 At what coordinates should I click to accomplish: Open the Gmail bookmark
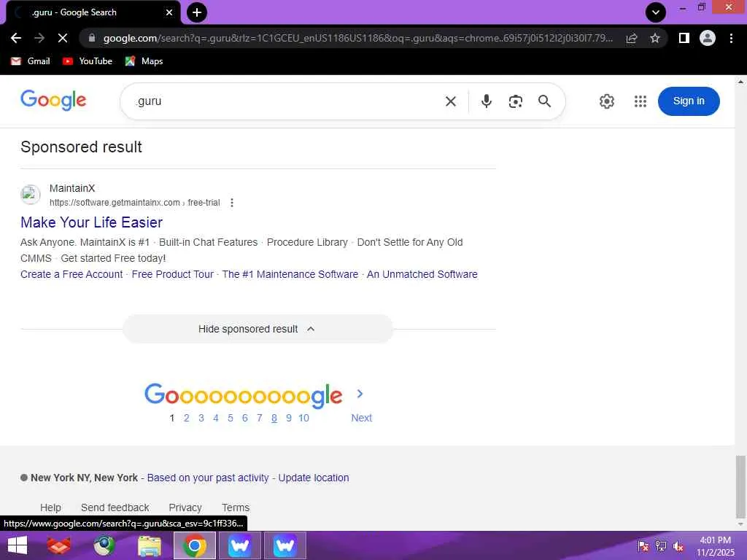(31, 61)
